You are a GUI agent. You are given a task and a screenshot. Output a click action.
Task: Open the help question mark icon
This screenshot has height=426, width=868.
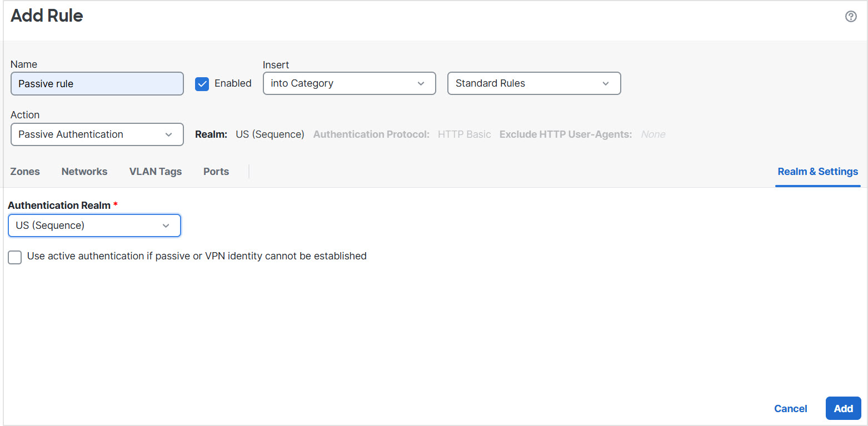click(851, 17)
